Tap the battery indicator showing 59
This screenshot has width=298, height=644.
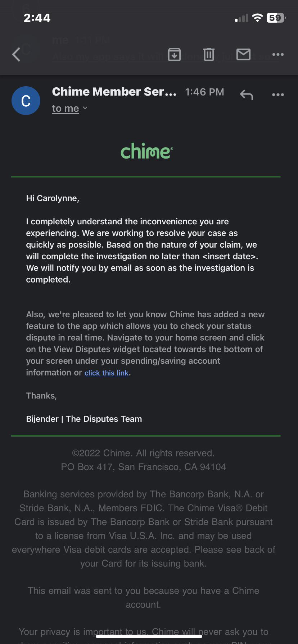click(276, 18)
